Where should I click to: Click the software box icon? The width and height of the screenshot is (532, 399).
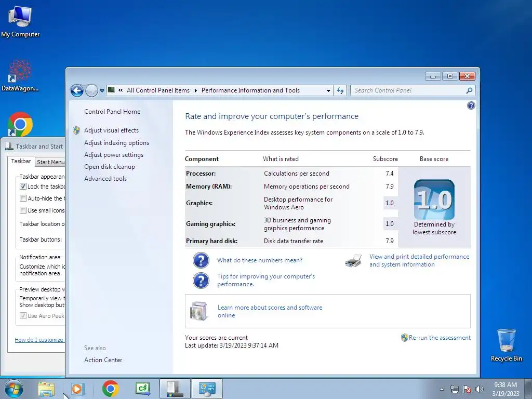pyautogui.click(x=199, y=311)
